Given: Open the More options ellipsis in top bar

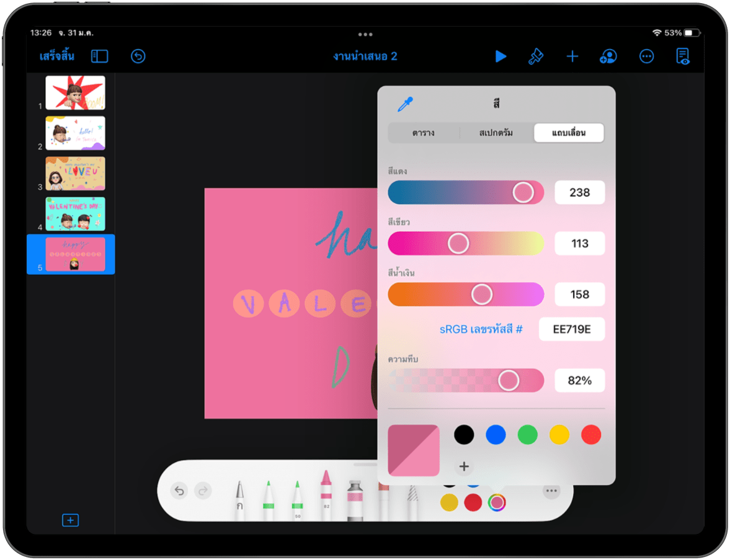Looking at the screenshot, I should click(x=646, y=56).
